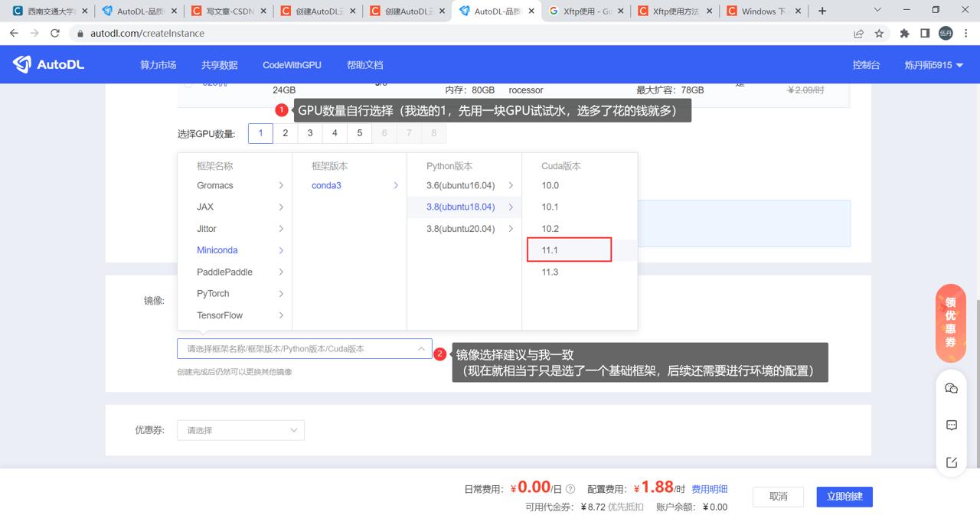
Task: Expand the 炼丹师5915 account dropdown
Action: (x=934, y=65)
